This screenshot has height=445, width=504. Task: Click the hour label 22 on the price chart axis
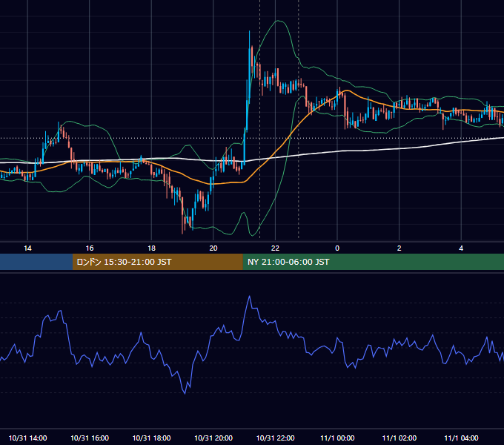tap(275, 248)
